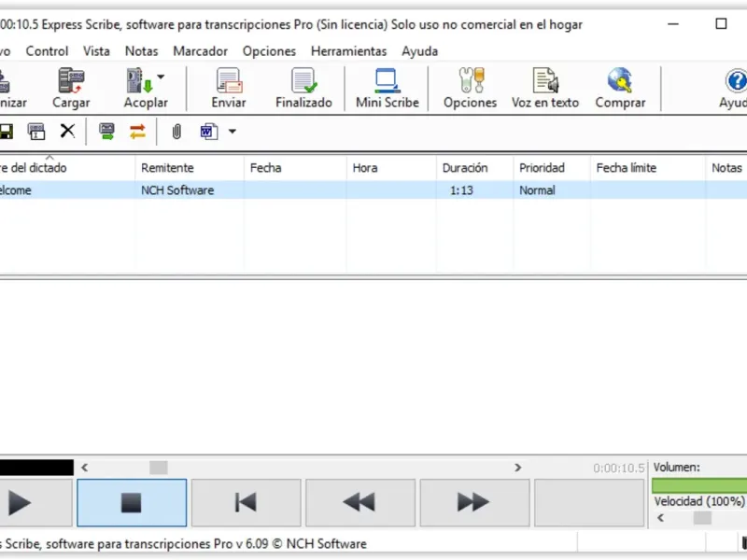The image size is (747, 560).
Task: Click the Cargar toolbar icon
Action: pyautogui.click(x=71, y=88)
